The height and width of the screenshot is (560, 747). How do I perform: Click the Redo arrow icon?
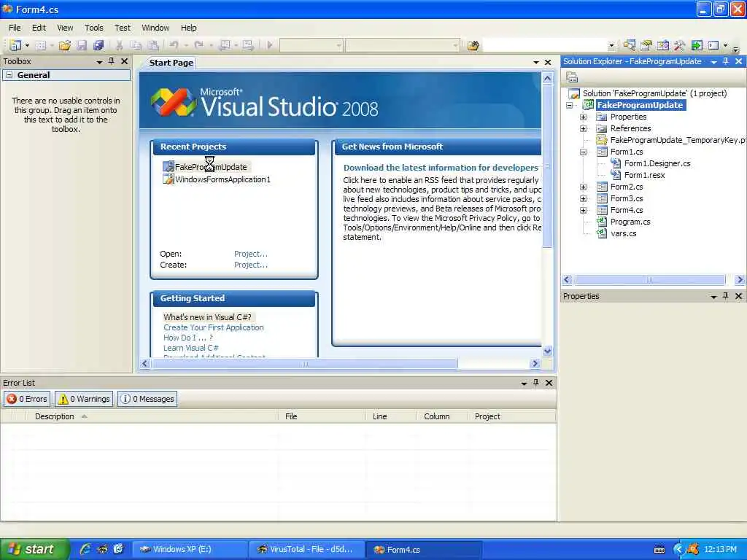[198, 45]
